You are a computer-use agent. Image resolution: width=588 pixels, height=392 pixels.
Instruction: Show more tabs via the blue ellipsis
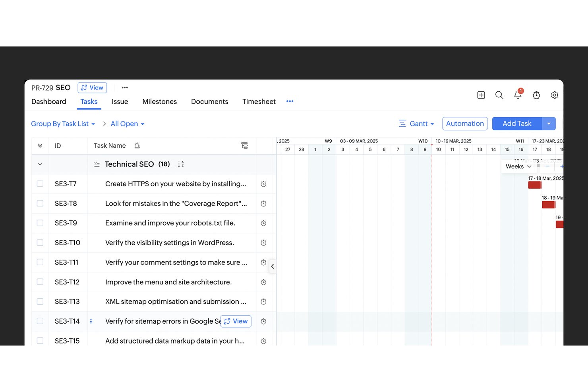point(290,101)
